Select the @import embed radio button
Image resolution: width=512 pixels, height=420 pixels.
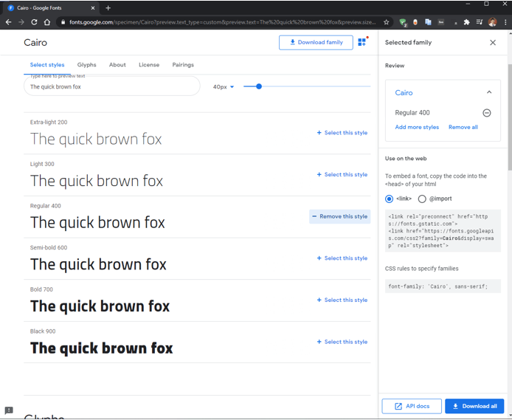point(422,199)
